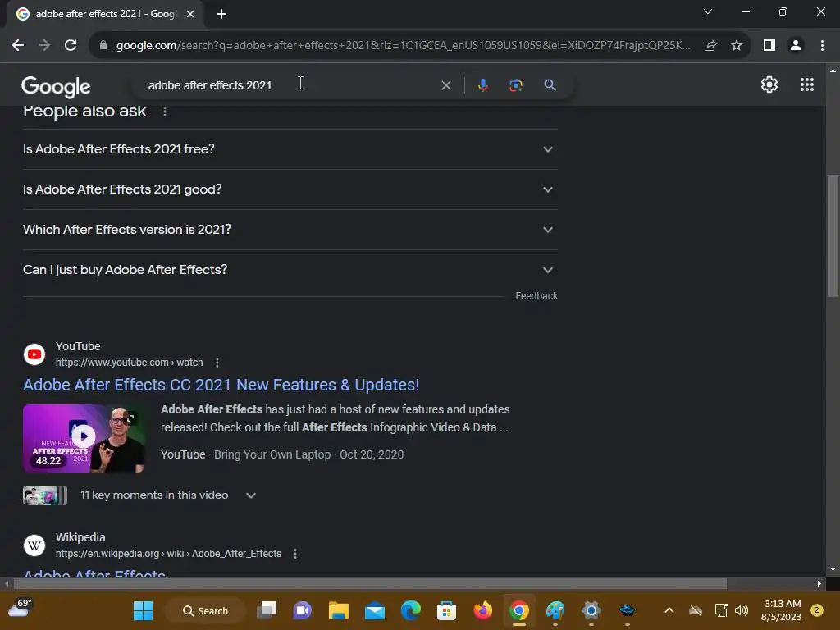Launch Microsoft Edge from taskbar
The image size is (840, 630).
coord(411,610)
